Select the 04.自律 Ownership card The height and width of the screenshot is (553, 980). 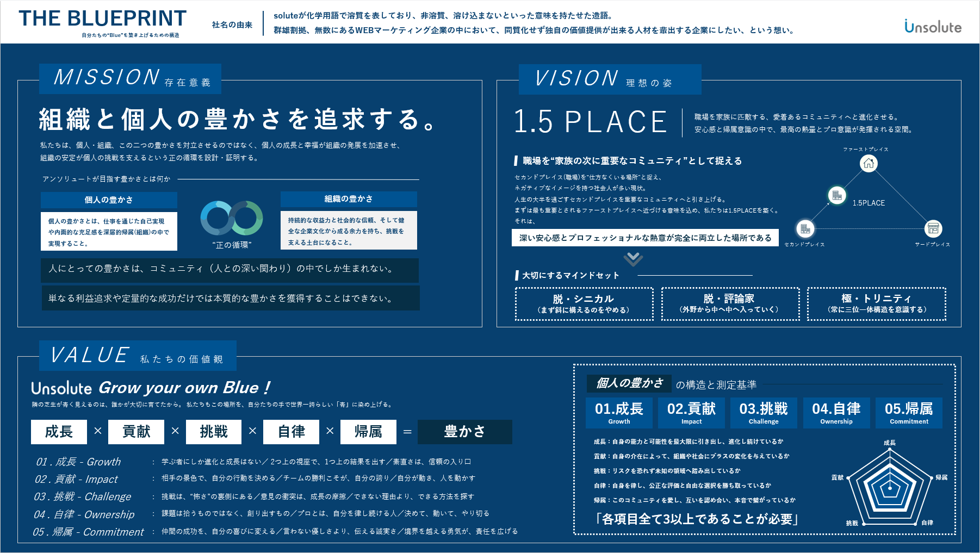point(836,413)
